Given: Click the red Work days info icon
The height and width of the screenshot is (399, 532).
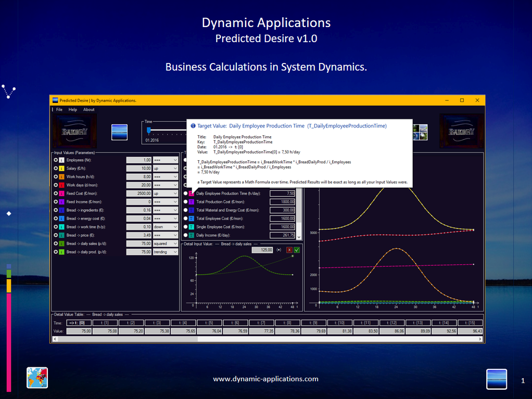Looking at the screenshot, I should click(x=61, y=185).
